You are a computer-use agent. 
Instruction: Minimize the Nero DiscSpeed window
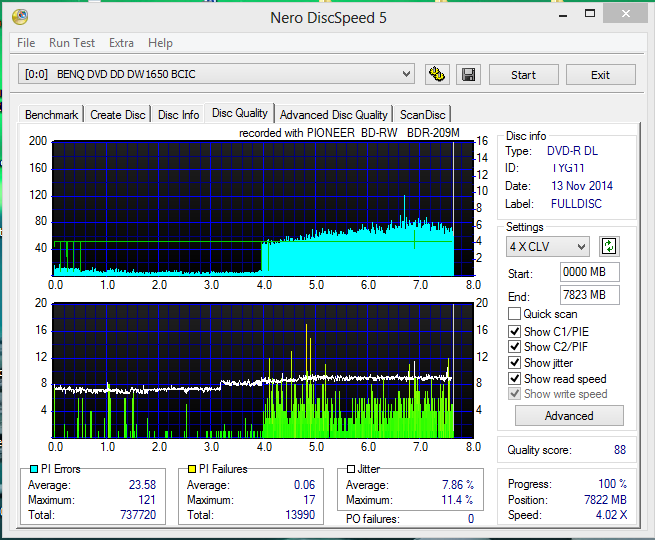(563, 15)
